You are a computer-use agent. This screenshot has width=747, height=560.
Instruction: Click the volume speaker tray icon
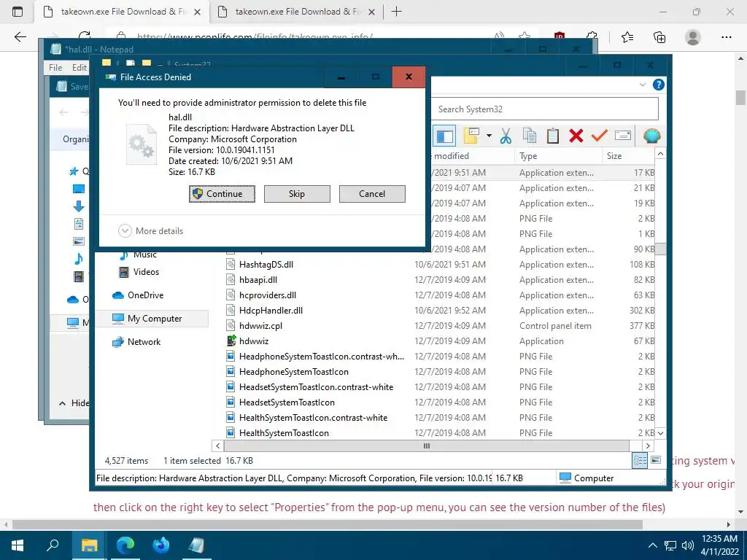687,545
